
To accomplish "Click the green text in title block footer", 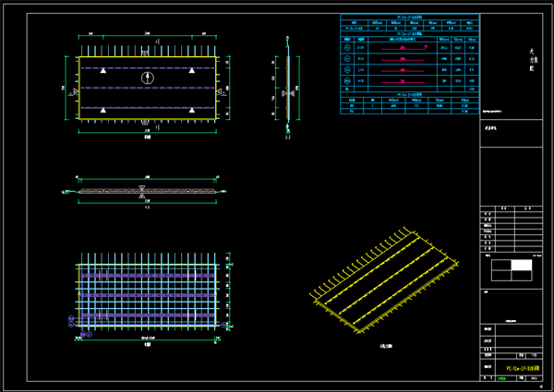I will 501,378.
